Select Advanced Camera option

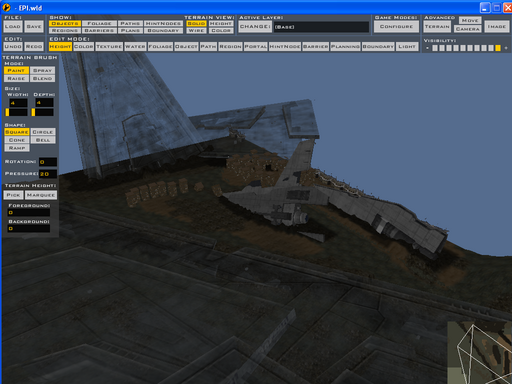[x=468, y=29]
